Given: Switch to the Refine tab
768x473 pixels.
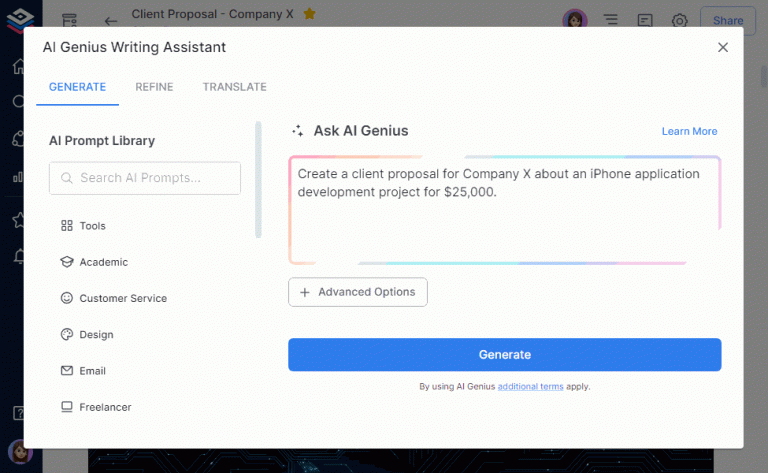Looking at the screenshot, I should (154, 87).
